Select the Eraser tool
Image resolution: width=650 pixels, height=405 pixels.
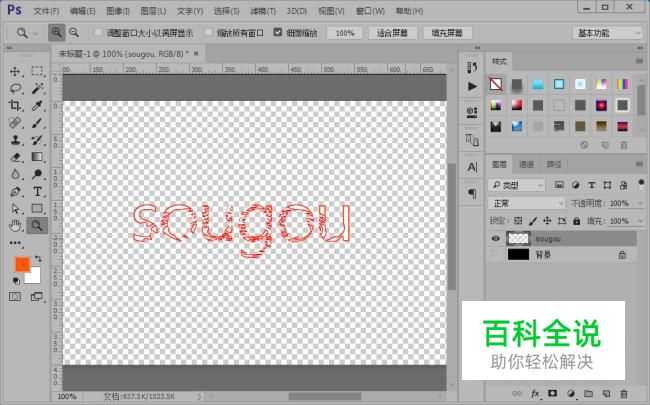15,157
